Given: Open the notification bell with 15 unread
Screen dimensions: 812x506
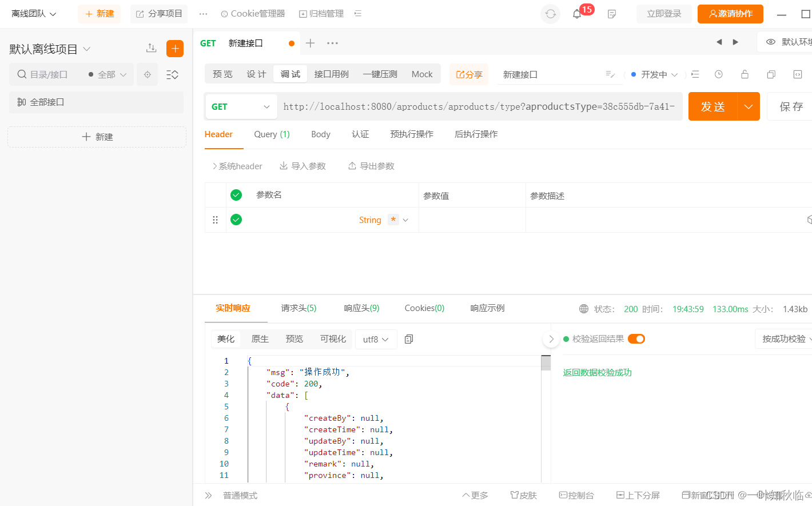Looking at the screenshot, I should (x=577, y=14).
